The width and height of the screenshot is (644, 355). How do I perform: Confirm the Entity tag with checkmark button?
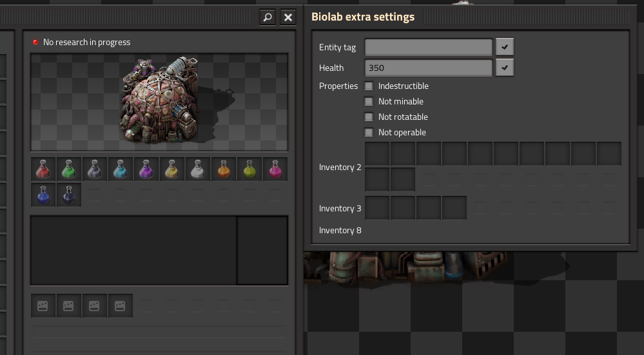click(x=505, y=47)
